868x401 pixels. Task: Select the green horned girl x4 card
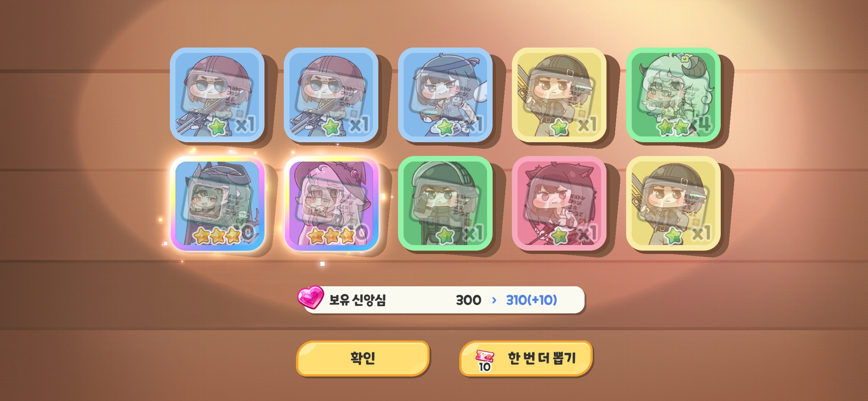(673, 95)
